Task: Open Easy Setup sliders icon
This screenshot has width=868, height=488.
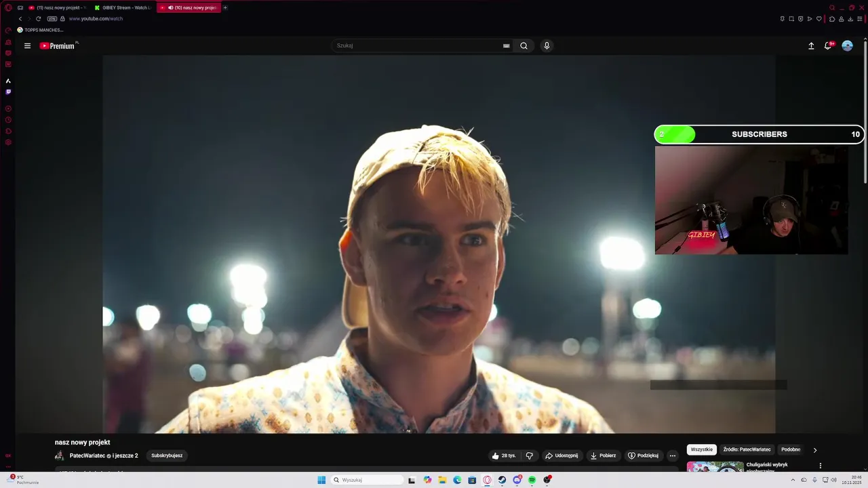Action: [x=860, y=19]
